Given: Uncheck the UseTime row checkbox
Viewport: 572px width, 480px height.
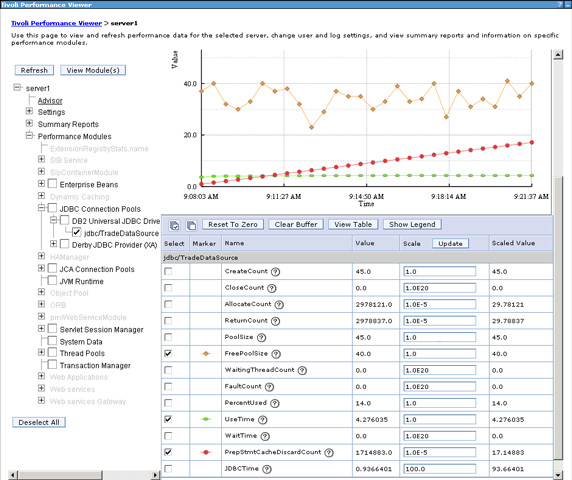Looking at the screenshot, I should (168, 419).
